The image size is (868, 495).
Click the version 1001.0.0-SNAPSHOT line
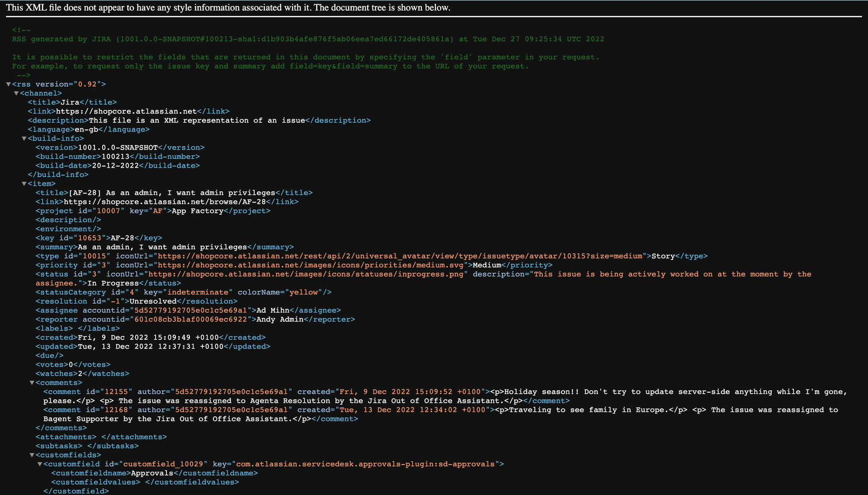click(x=120, y=147)
